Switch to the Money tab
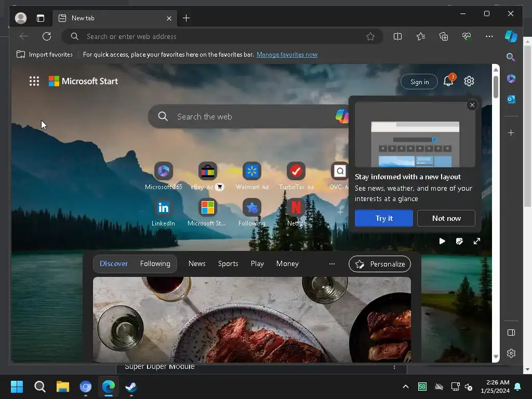Viewport: 532px width, 399px height. (287, 263)
